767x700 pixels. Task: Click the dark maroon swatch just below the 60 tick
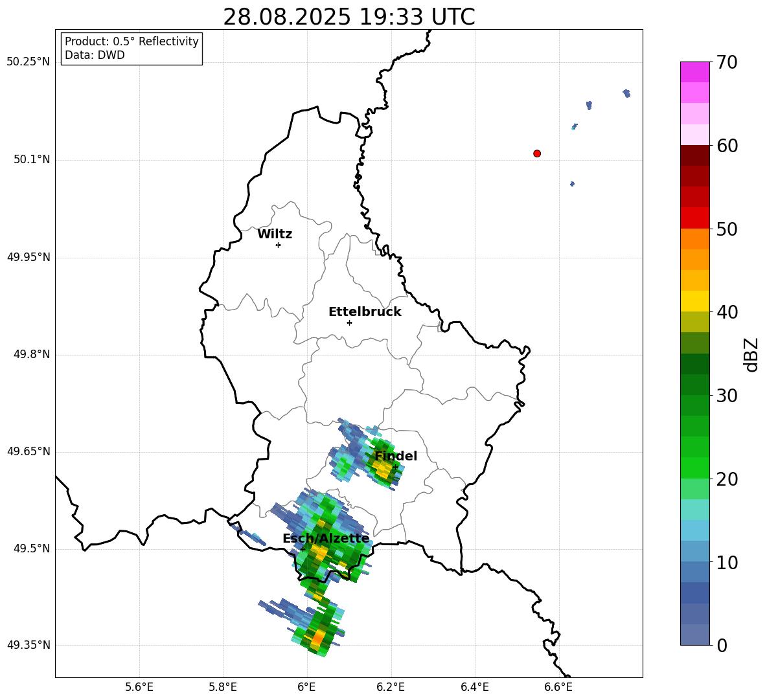(x=694, y=155)
